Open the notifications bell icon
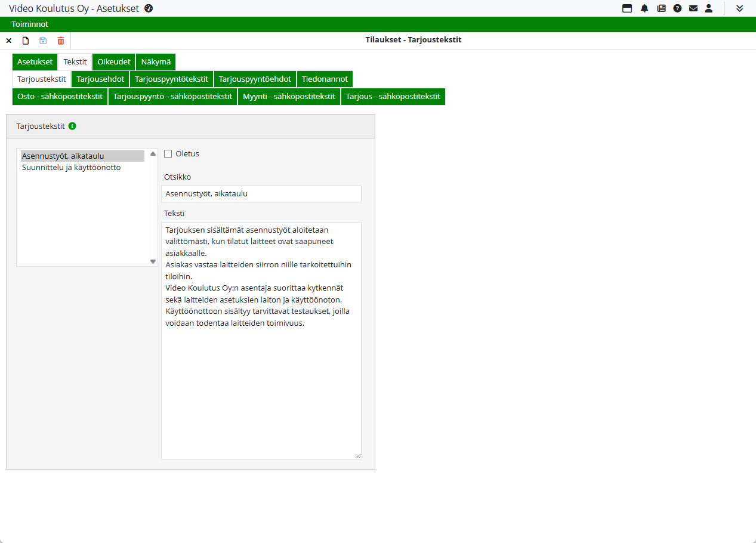The height and width of the screenshot is (543, 756). 644,8
